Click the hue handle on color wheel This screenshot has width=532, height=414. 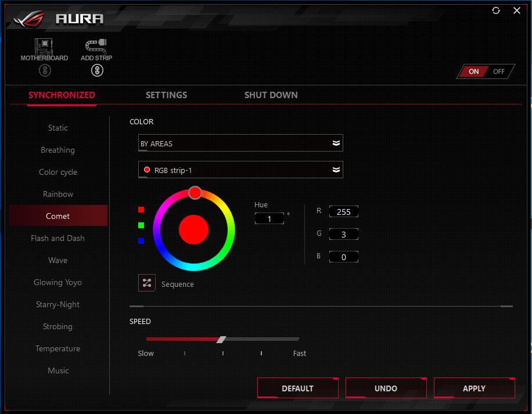(x=195, y=193)
